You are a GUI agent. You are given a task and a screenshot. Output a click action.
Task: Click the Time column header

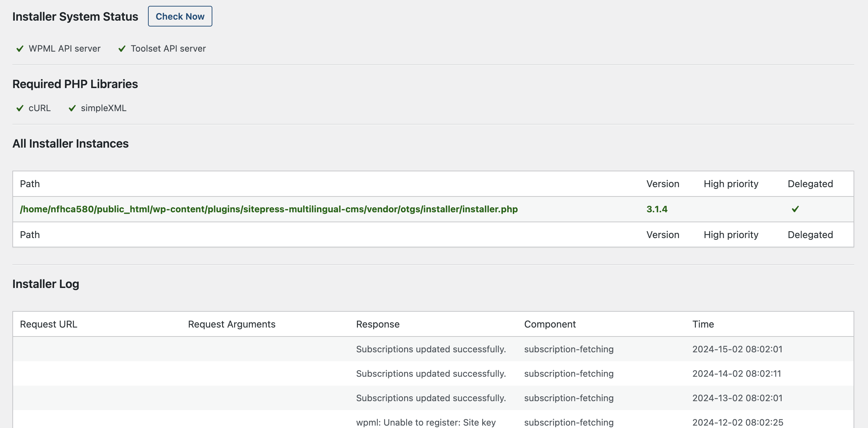point(703,324)
